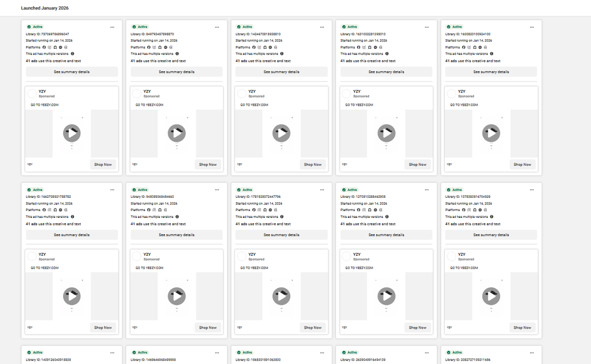
Task: Click multiple versions info icon on ad 1424
Action: [282, 54]
